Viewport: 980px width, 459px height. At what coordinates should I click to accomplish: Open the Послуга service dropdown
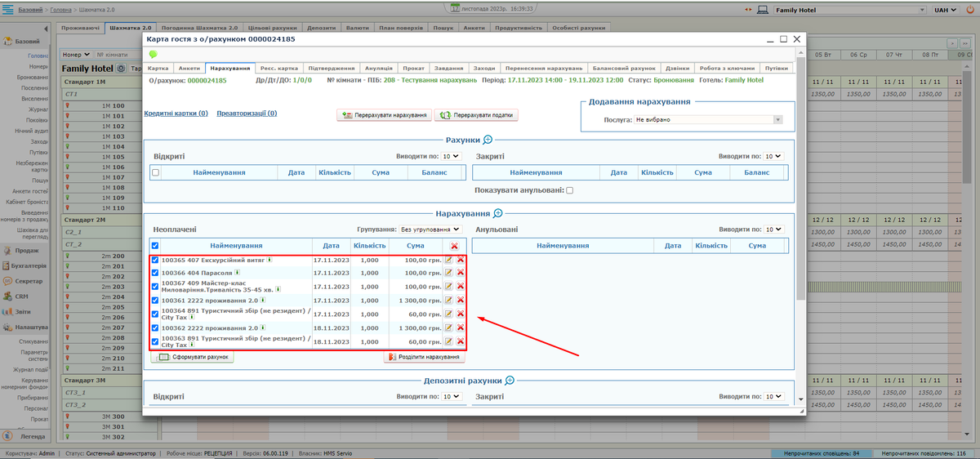708,120
